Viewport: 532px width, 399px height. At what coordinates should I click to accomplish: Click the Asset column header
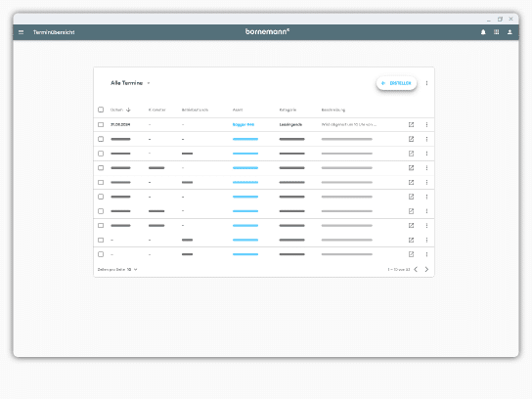238,110
